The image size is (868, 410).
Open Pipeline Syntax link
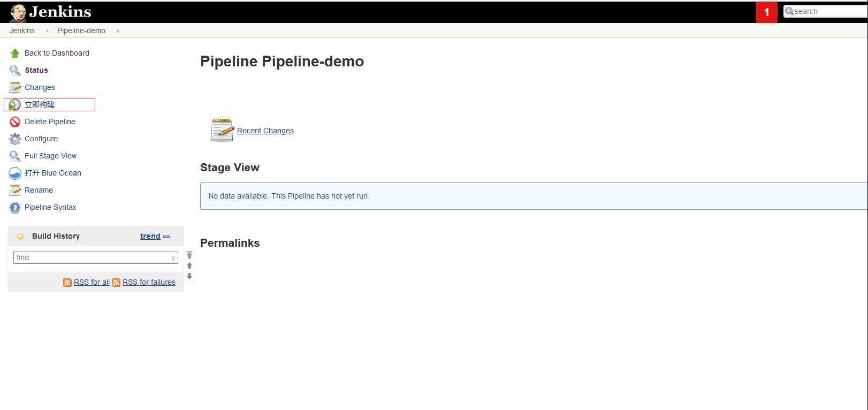(50, 207)
